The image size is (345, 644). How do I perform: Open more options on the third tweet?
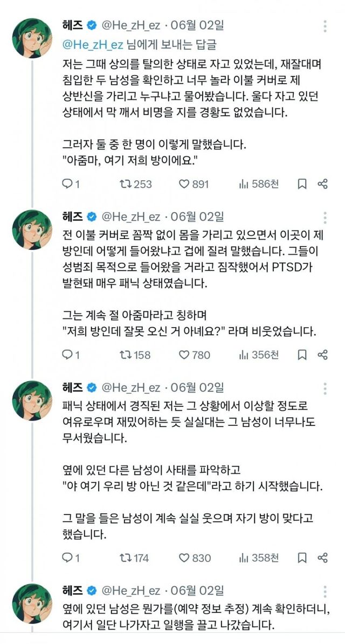[x=325, y=388]
